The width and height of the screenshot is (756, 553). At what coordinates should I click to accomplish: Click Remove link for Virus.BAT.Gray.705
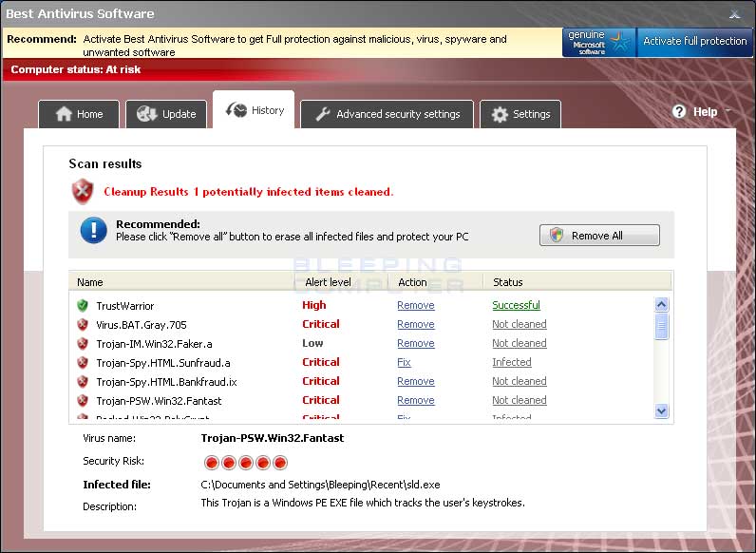[416, 324]
